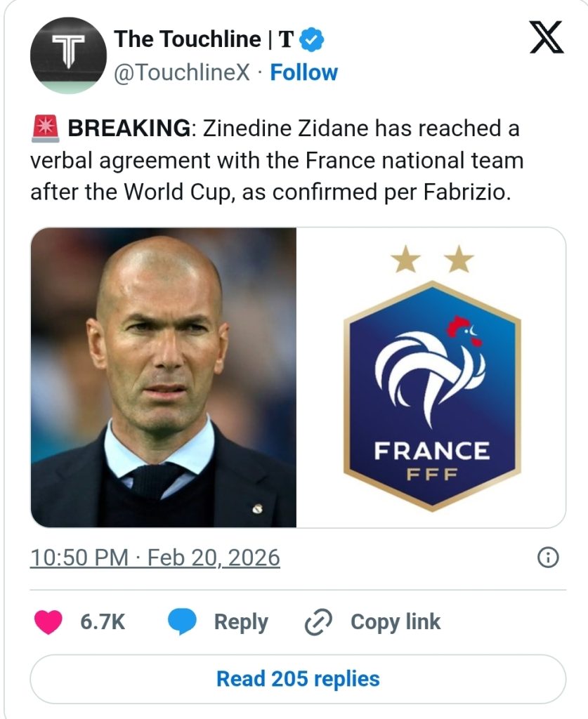Image resolution: width=588 pixels, height=719 pixels.
Task: Click the Copy link text
Action: [x=396, y=622]
